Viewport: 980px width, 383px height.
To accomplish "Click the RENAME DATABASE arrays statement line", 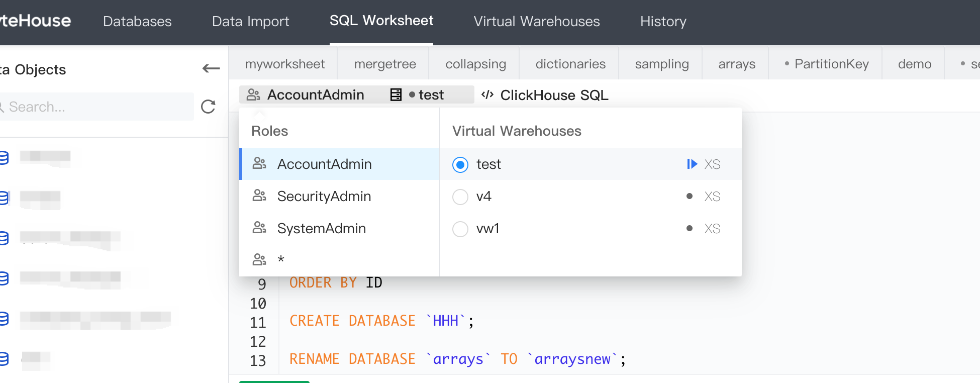I will point(457,359).
